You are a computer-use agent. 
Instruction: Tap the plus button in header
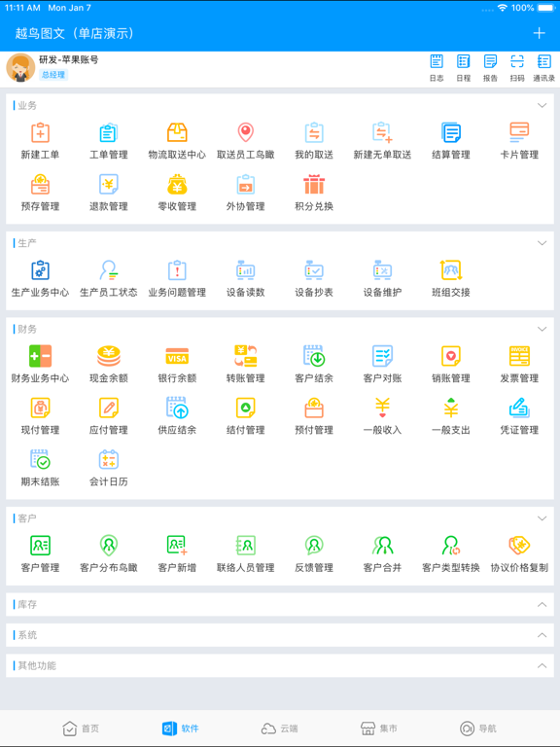click(x=539, y=33)
